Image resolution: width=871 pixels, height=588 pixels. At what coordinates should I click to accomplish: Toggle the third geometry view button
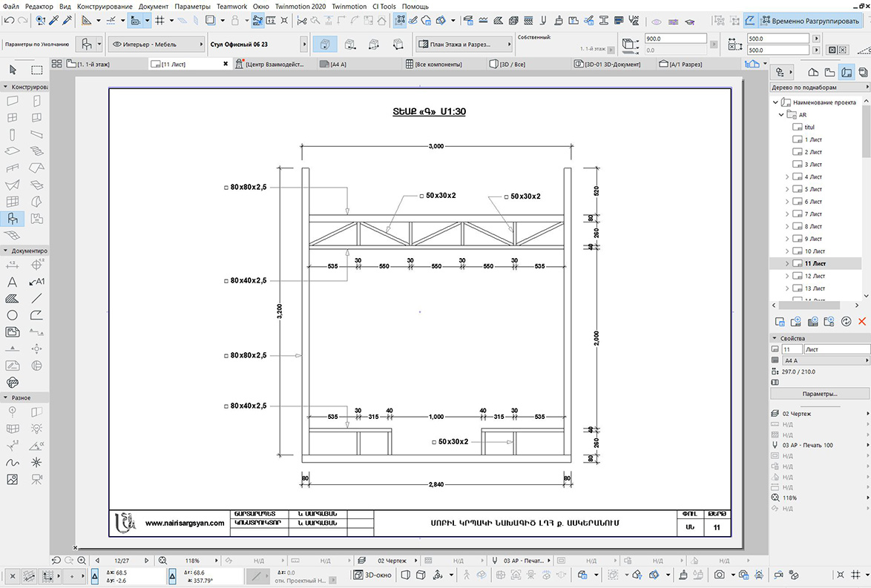click(374, 44)
